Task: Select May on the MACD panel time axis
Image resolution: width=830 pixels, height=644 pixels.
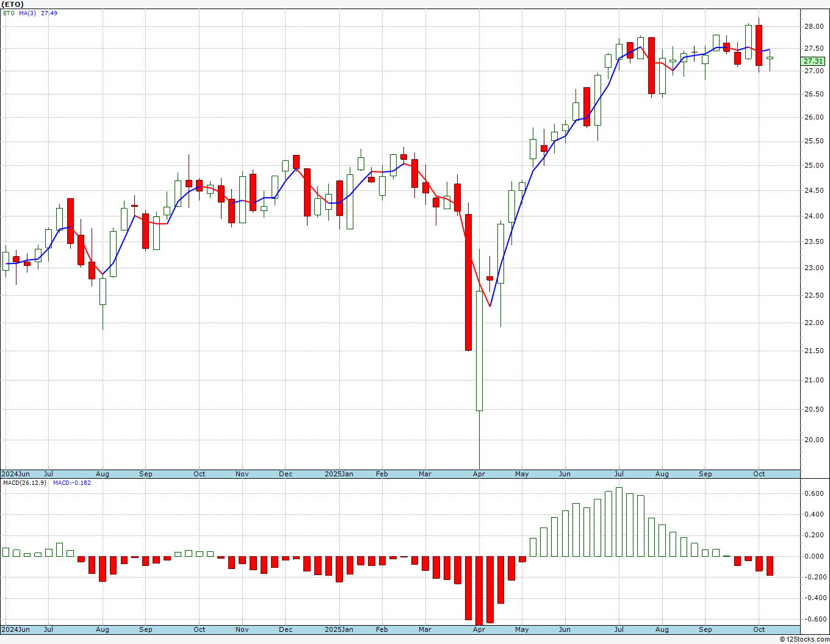Action: pos(522,629)
